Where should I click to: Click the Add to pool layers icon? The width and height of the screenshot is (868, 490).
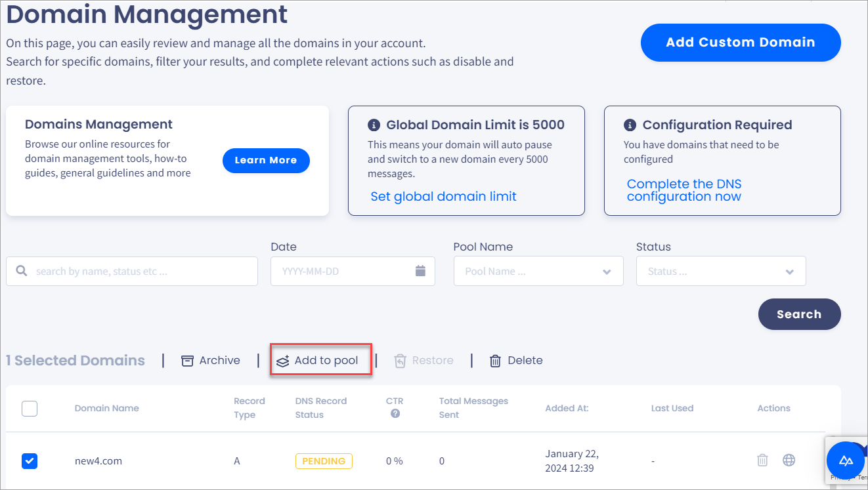pos(283,361)
